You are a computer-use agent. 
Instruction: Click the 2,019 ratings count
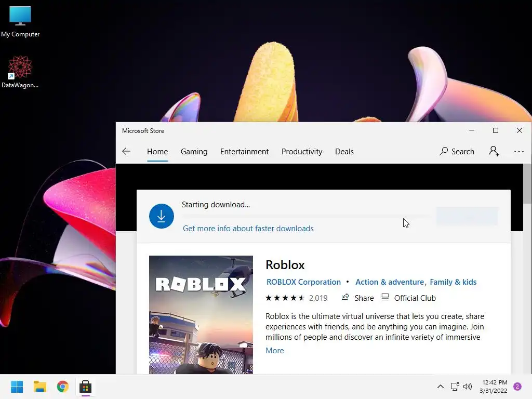pos(318,298)
